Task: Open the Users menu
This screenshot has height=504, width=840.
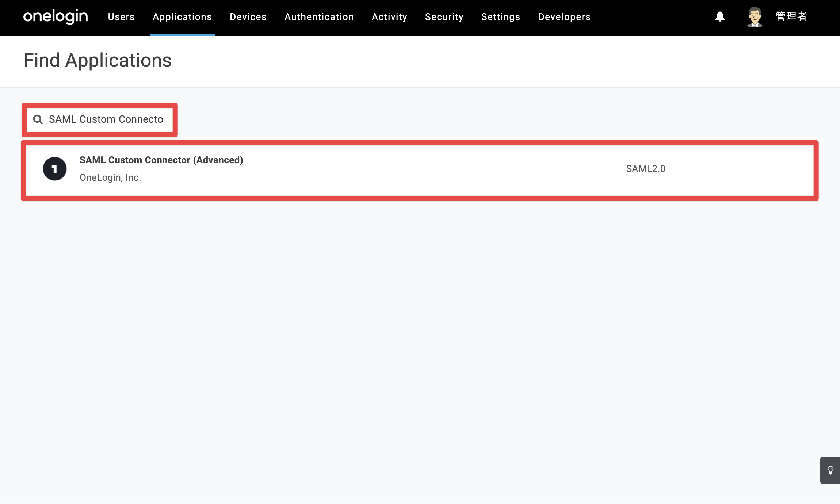Action: coord(121,17)
